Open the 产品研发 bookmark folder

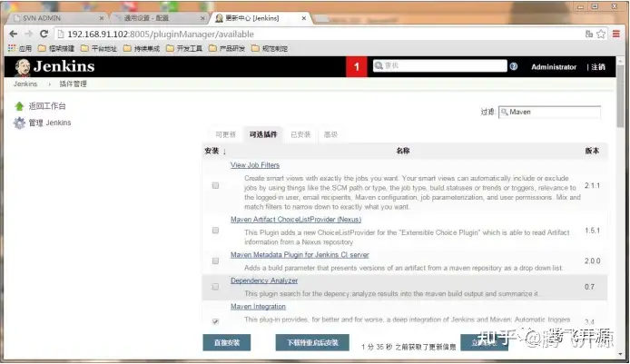(227, 48)
